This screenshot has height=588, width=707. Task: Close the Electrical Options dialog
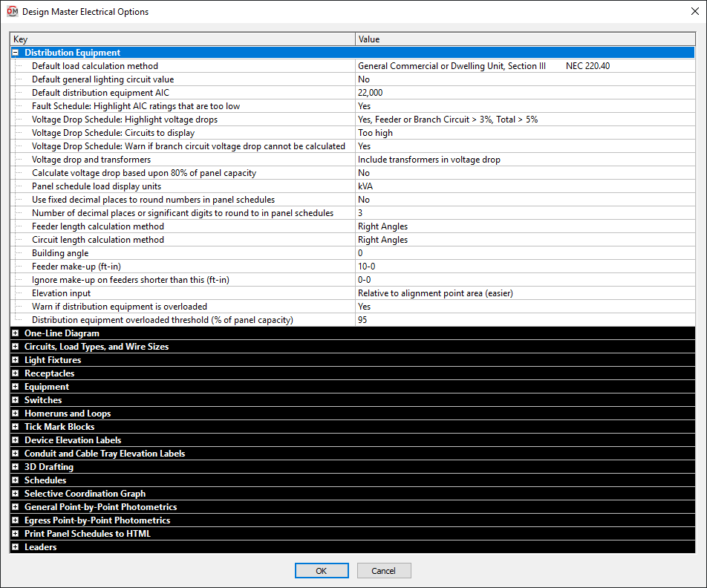pos(695,11)
